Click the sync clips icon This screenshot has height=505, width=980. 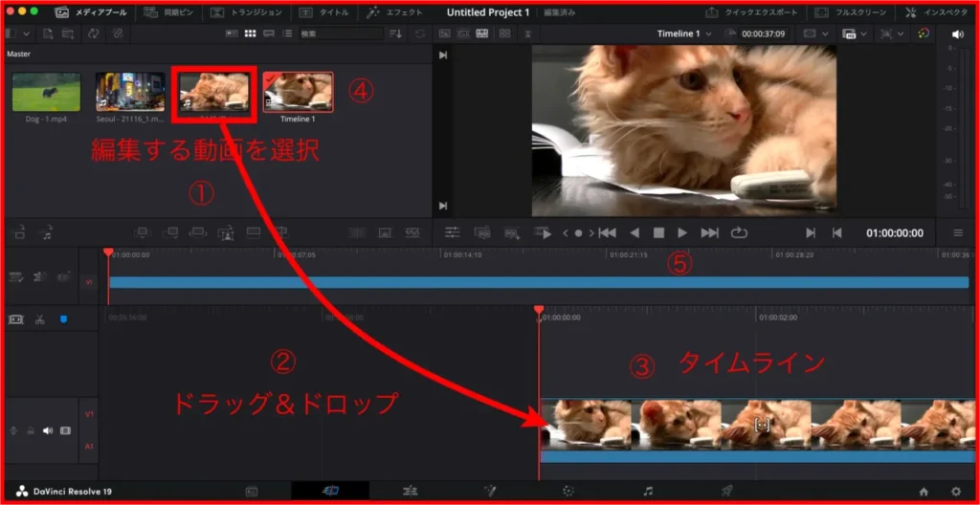tap(93, 33)
